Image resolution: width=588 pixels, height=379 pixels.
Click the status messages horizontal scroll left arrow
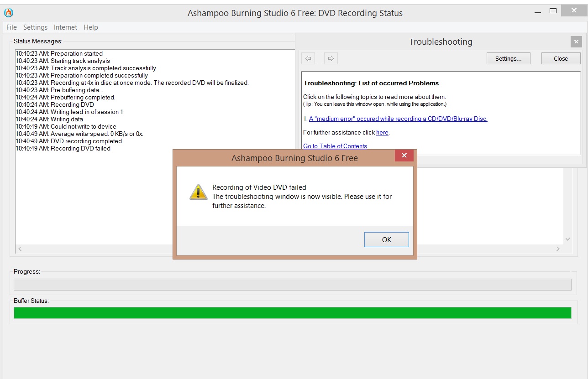[x=20, y=249]
